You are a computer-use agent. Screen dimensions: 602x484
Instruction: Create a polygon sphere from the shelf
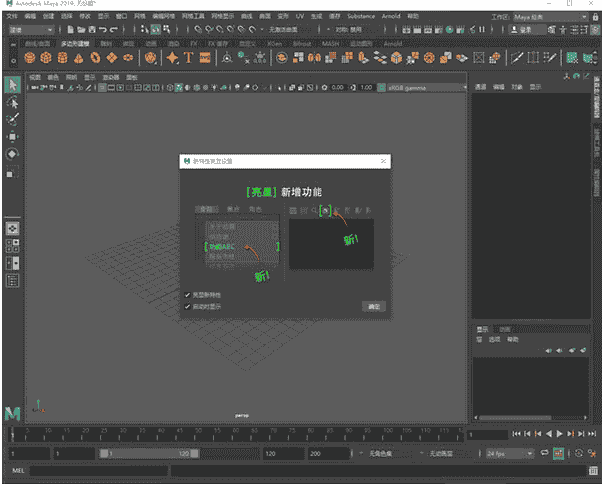pyautogui.click(x=30, y=58)
